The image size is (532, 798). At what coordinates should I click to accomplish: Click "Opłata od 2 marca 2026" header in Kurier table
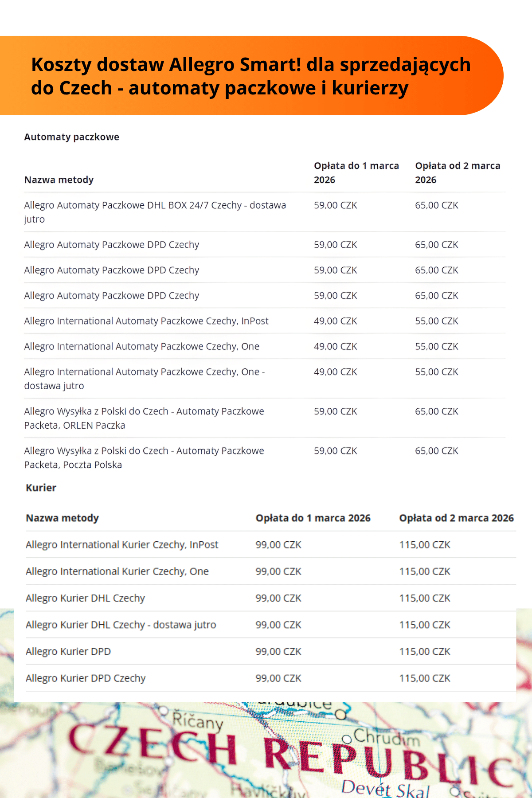tap(456, 518)
